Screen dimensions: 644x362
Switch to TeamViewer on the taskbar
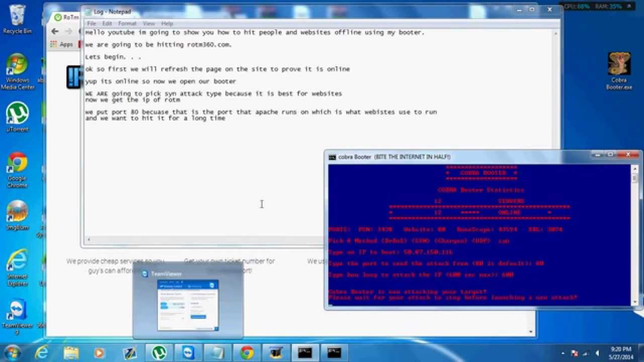click(189, 352)
